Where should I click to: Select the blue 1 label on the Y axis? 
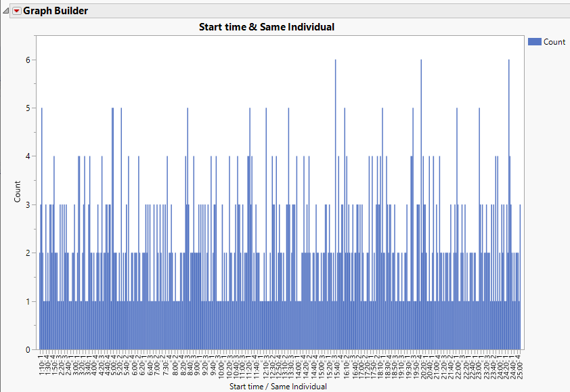(27, 301)
